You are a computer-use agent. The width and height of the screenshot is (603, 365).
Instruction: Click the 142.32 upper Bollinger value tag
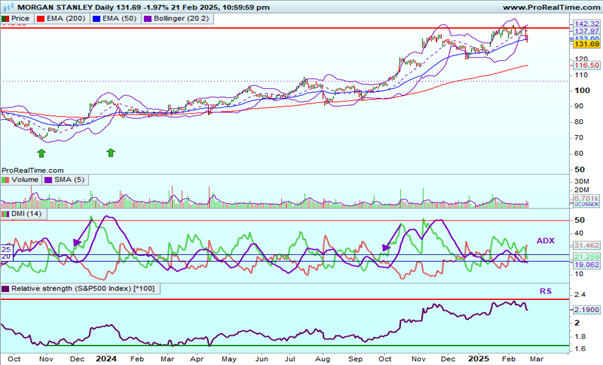coord(586,24)
